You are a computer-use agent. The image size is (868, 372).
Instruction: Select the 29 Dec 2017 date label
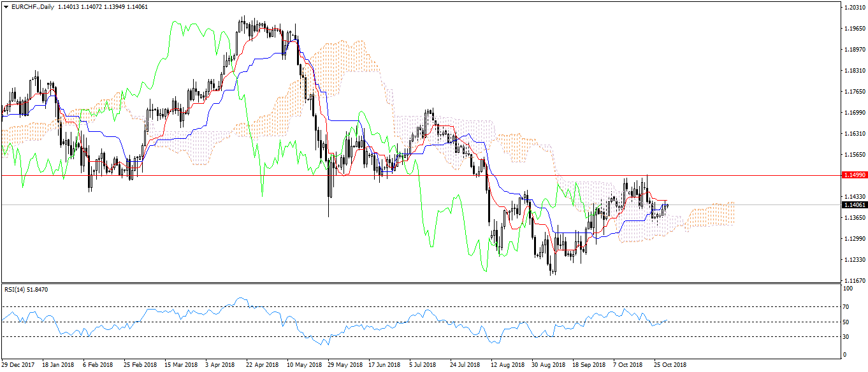17,365
